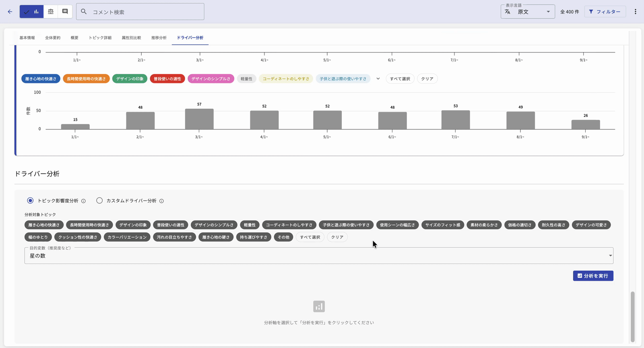Select カスタムドライバー分析 radio option
Viewport: 644px width, 348px height.
(99, 201)
